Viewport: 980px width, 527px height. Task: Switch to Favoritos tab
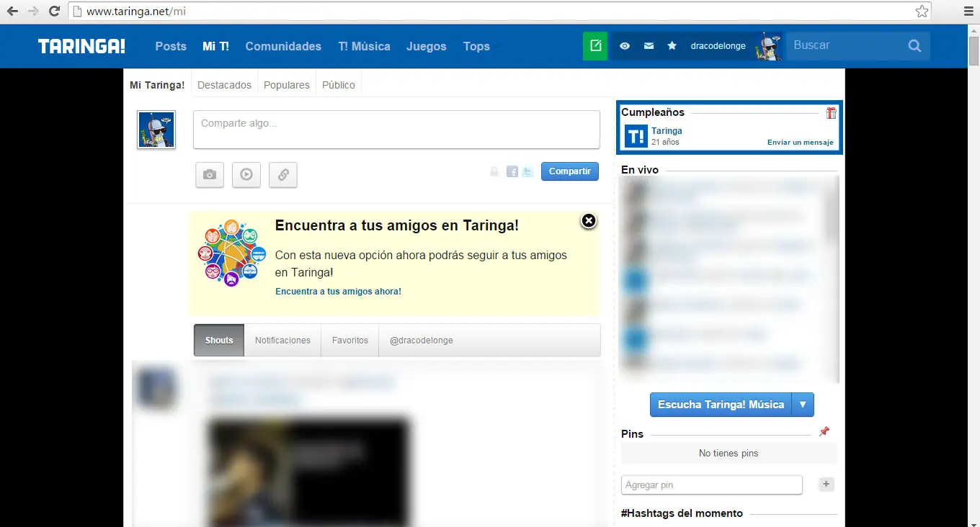click(x=350, y=341)
